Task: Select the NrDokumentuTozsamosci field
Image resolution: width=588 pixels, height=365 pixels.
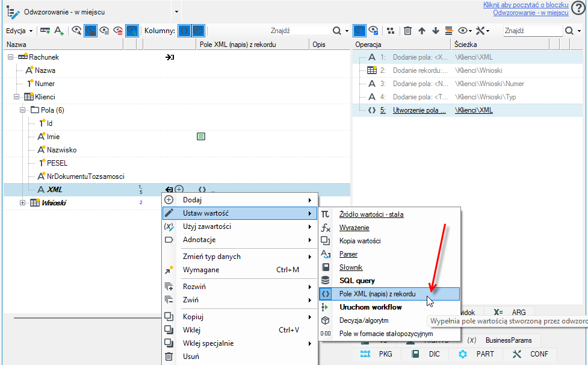Action: click(x=85, y=176)
